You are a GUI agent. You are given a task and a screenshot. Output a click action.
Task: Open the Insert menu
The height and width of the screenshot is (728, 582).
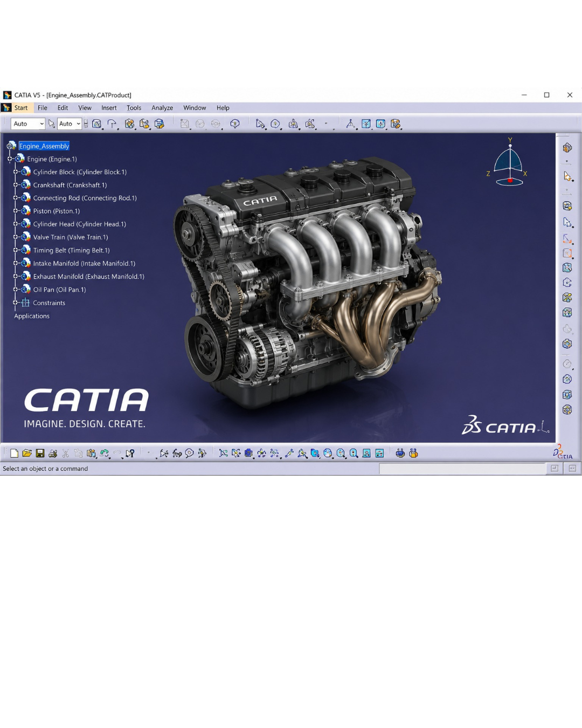tap(109, 108)
